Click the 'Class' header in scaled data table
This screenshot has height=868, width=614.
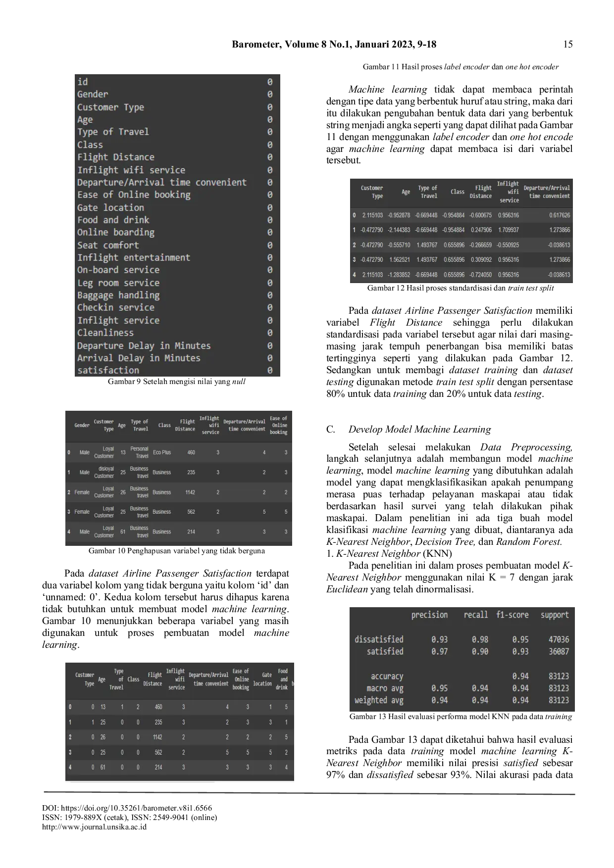tap(457, 192)
